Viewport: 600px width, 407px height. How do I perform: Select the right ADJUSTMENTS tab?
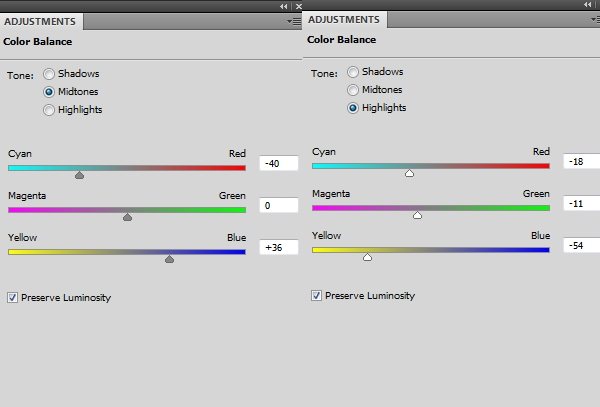(345, 20)
